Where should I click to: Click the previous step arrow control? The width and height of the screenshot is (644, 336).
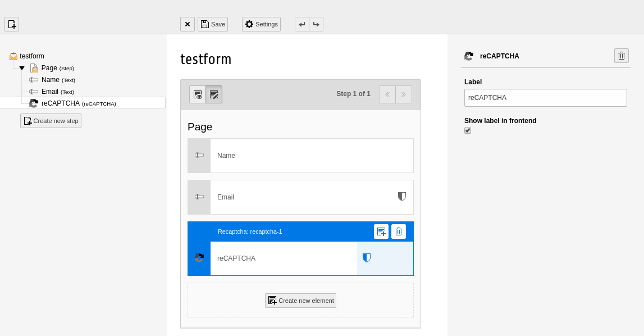387,94
